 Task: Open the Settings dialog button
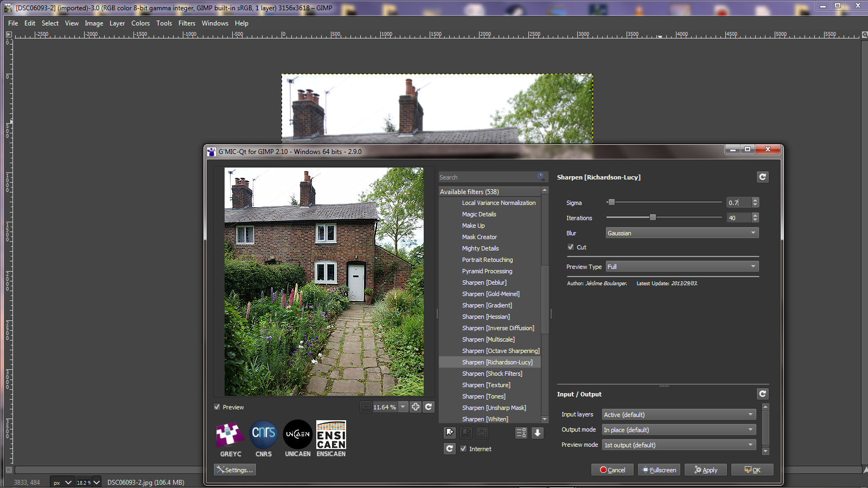235,470
